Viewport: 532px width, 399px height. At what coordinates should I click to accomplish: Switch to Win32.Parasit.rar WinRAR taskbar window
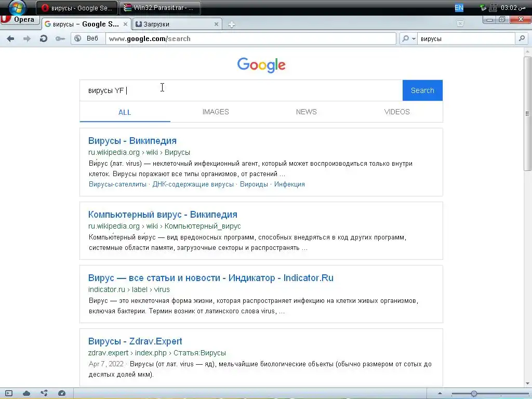coord(159,8)
